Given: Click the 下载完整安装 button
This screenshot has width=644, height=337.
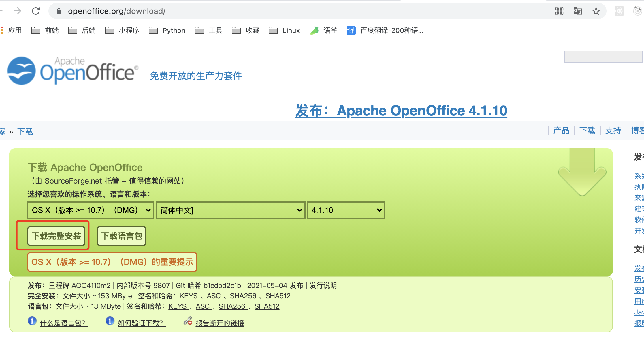Looking at the screenshot, I should 56,236.
